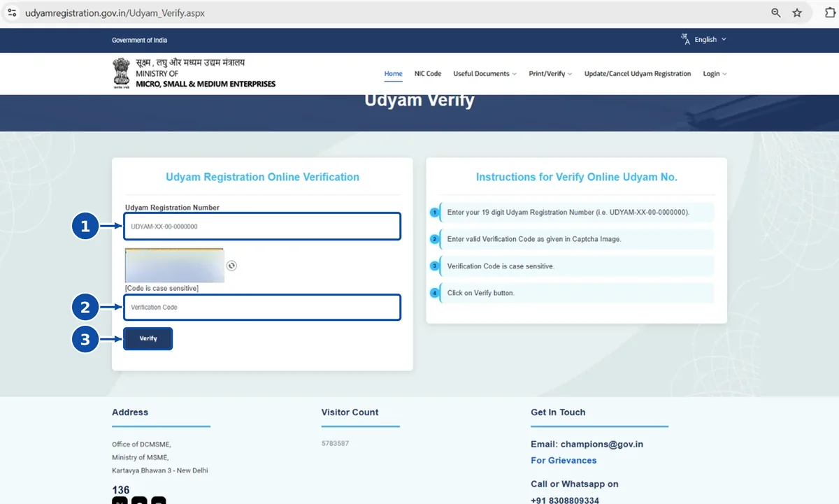Focus the Udyam Registration Number field
The width and height of the screenshot is (839, 504).
263,226
